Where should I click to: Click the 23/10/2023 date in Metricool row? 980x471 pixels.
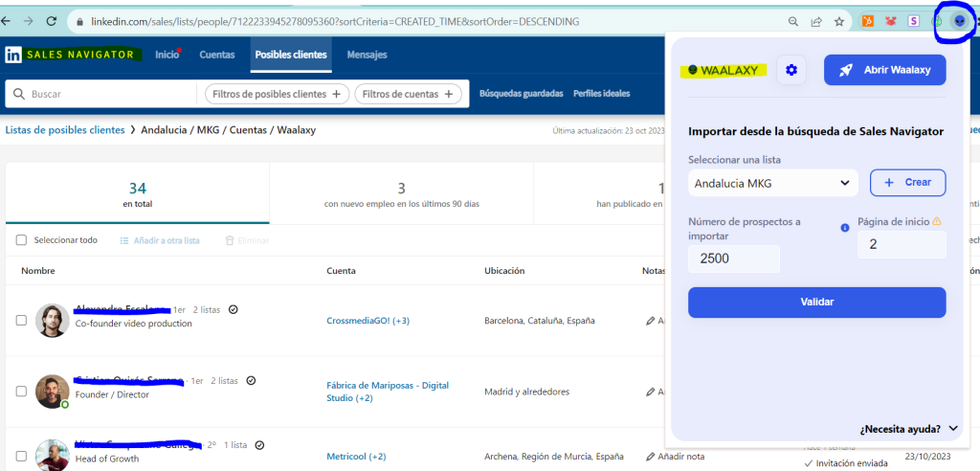tap(926, 457)
